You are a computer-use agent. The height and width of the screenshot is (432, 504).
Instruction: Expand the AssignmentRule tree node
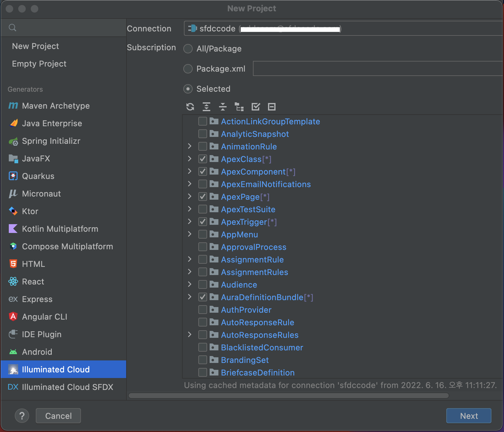coord(190,259)
